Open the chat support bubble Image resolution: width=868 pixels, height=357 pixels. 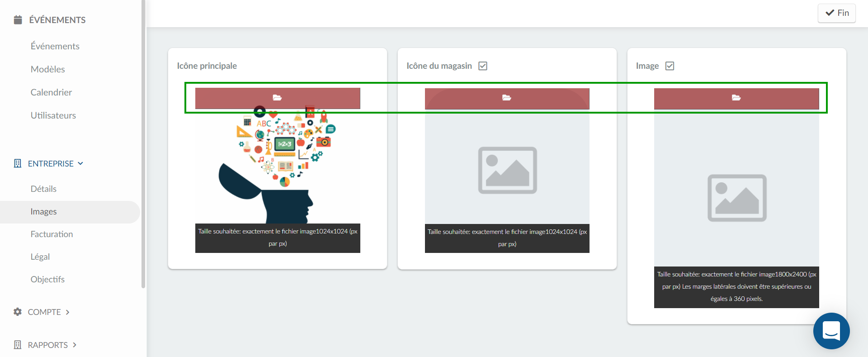coord(831,331)
